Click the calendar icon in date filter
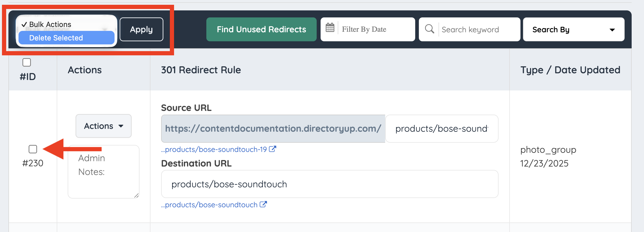This screenshot has height=232, width=644. 330,28
